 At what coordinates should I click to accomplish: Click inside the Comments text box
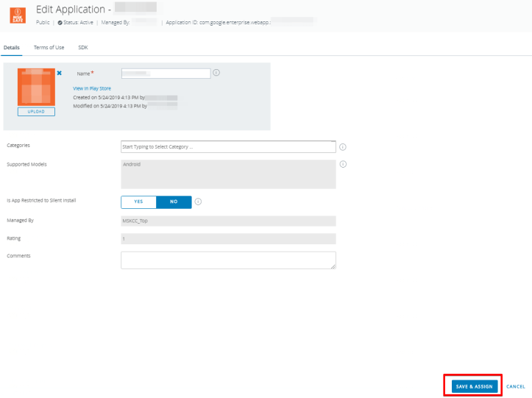coord(228,260)
